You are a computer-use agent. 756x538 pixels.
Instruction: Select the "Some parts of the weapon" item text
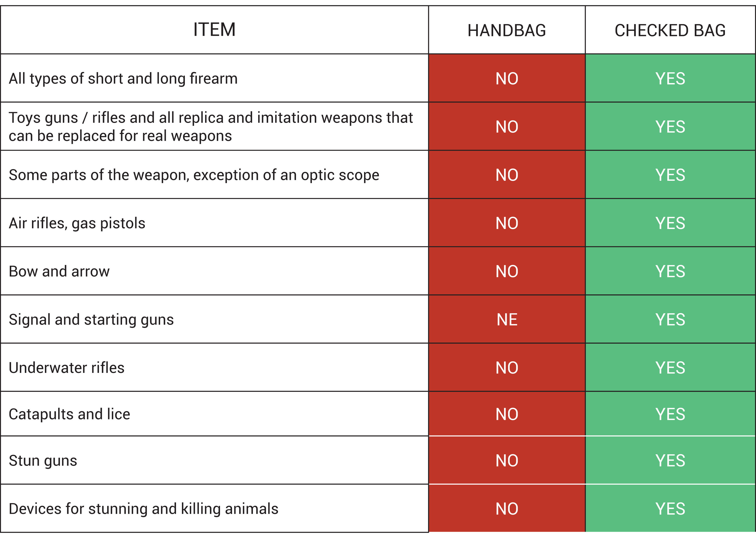click(194, 175)
